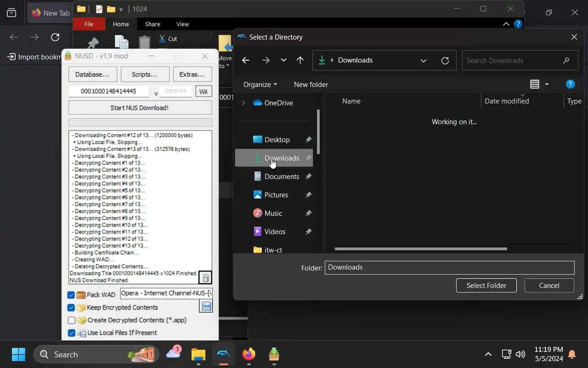
Task: Click the Extras... button in NUSD
Action: [x=192, y=75]
